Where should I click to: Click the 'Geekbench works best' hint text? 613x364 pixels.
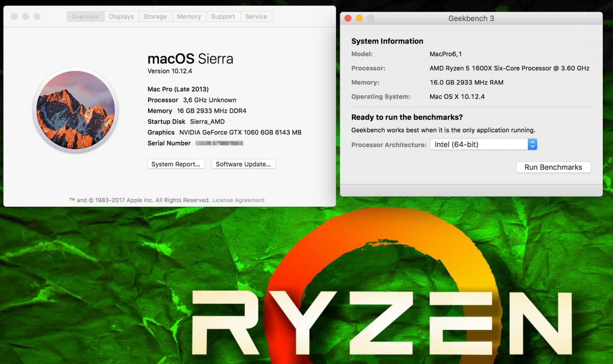point(443,130)
